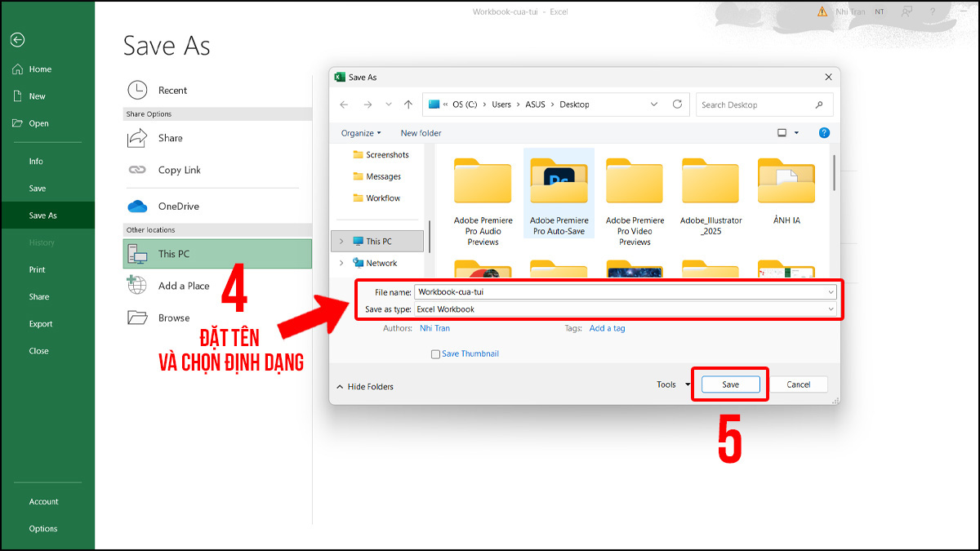Open the Organize menu

tap(361, 133)
